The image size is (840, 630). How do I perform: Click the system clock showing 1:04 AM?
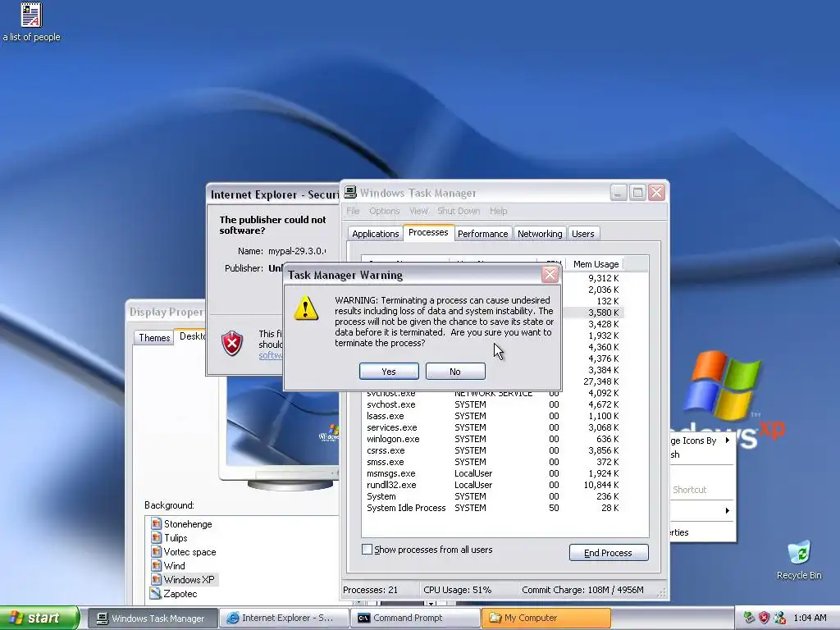tap(810, 618)
